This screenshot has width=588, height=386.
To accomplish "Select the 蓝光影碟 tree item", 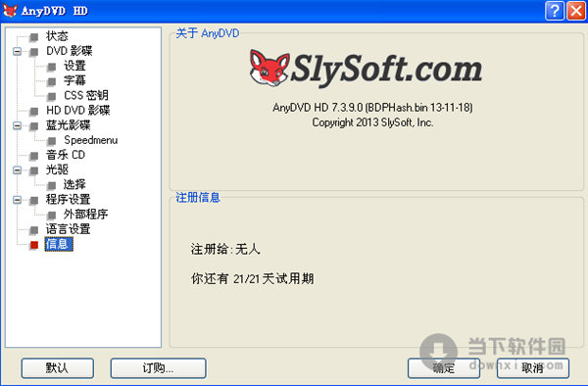I will click(x=69, y=125).
